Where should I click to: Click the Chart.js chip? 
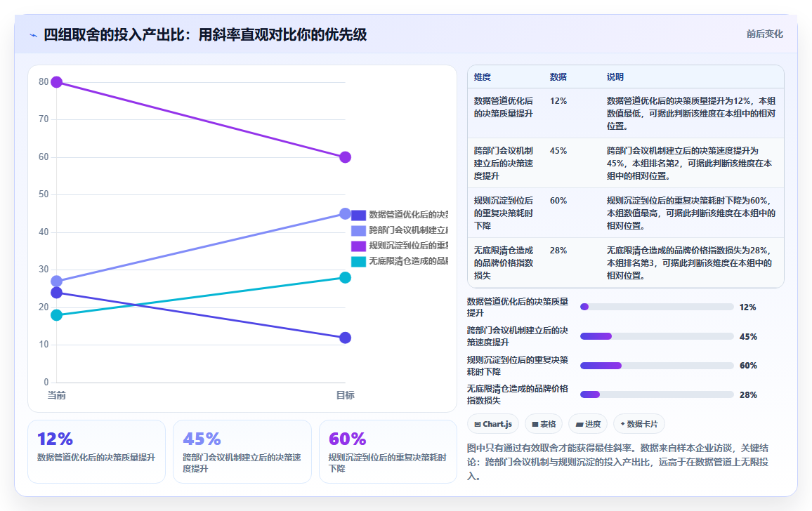click(493, 424)
